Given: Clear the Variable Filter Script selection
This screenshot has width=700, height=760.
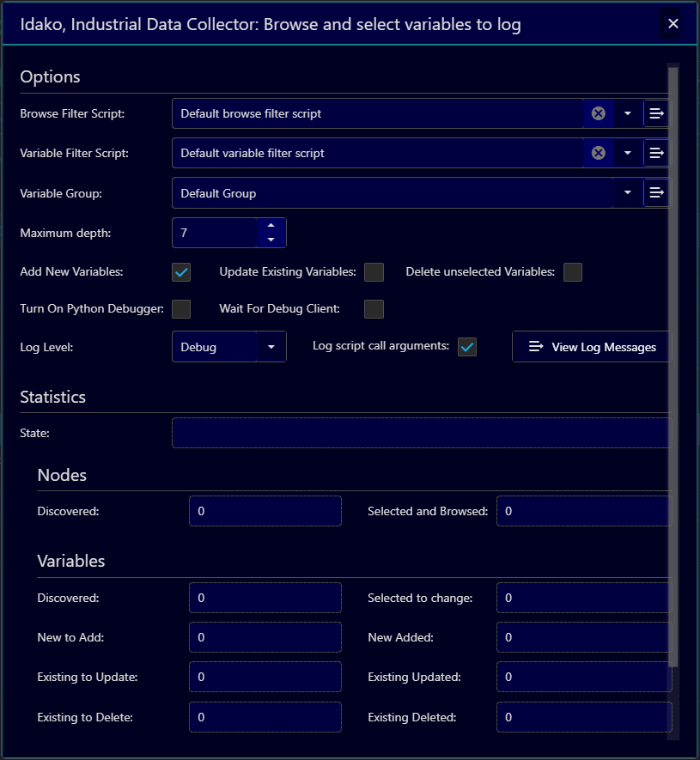Looking at the screenshot, I should coord(599,152).
